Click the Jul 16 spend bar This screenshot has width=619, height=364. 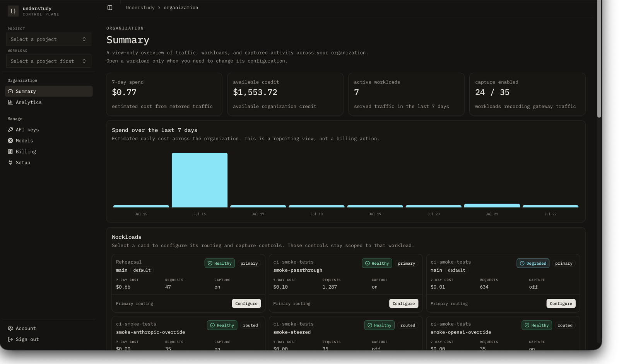click(200, 180)
